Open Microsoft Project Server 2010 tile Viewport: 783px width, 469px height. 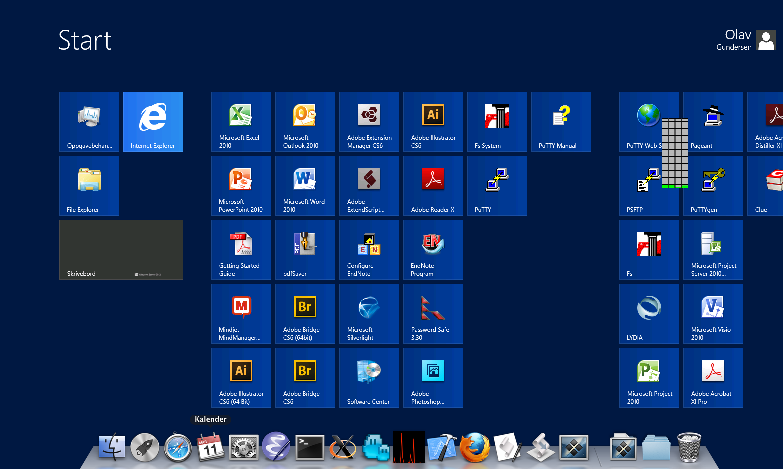pos(713,250)
